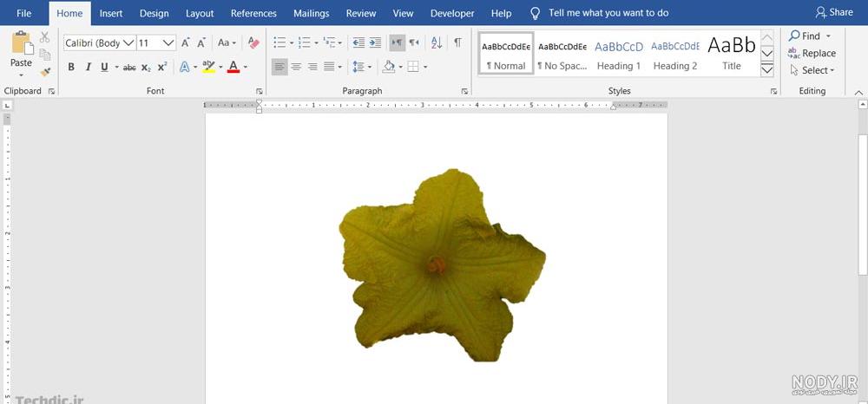Toggle italic formatting
Image resolution: width=868 pixels, height=404 pixels.
(88, 68)
